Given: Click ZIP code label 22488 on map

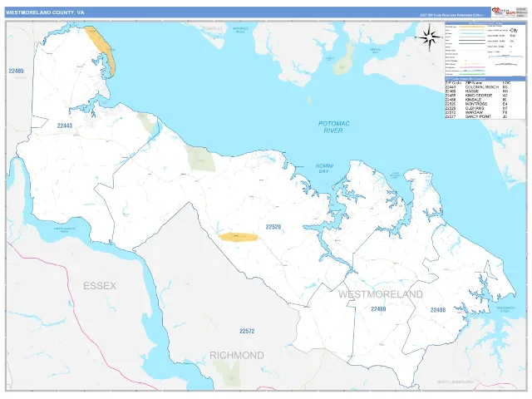Looking at the screenshot, I should pyautogui.click(x=438, y=310).
